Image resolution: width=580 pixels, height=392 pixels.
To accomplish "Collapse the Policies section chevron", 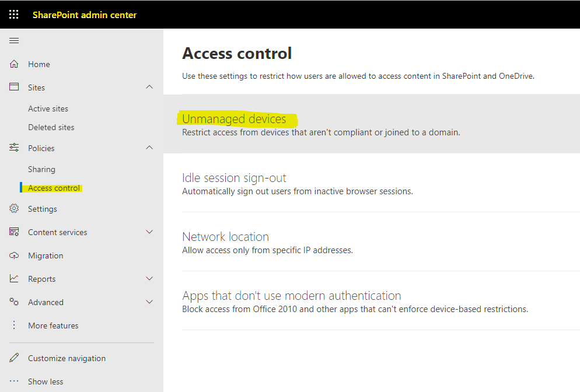I will point(149,148).
